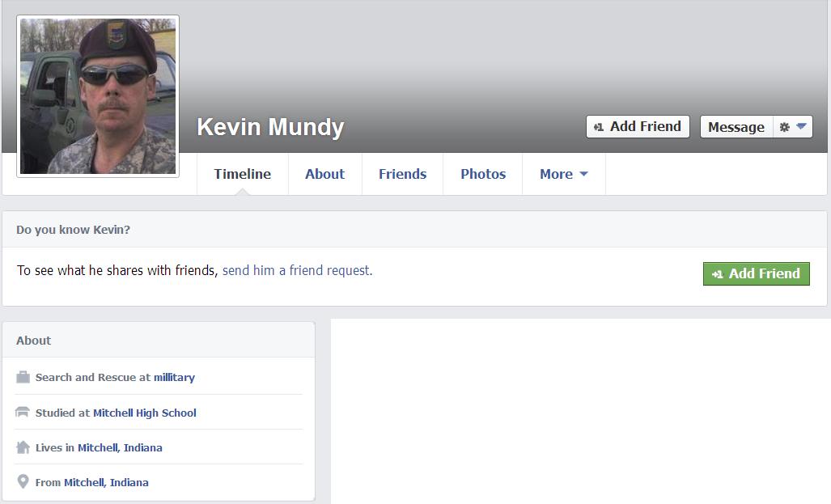Open Kevin Mundy's profile picture thumbnail
831x504 pixels.
point(98,96)
